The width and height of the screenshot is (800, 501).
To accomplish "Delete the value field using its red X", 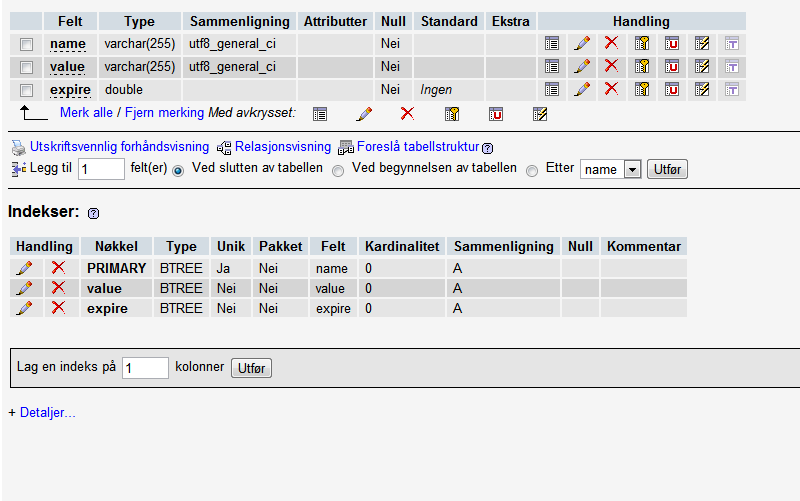I will [x=612, y=66].
